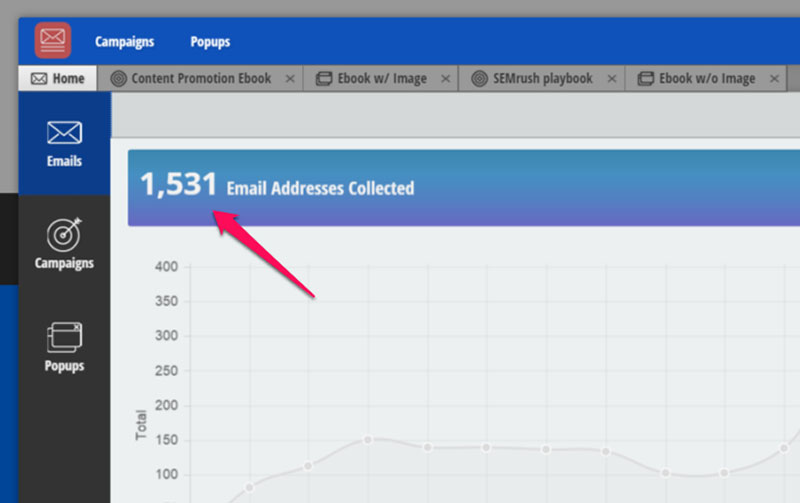
Task: Close the SEMrush playbook tab
Action: [611, 79]
